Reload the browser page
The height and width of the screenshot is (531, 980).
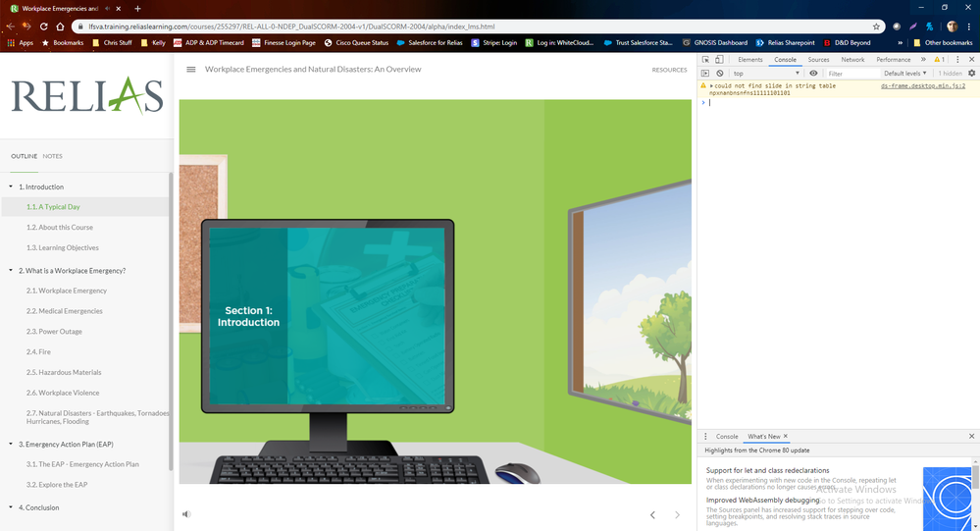[x=44, y=27]
